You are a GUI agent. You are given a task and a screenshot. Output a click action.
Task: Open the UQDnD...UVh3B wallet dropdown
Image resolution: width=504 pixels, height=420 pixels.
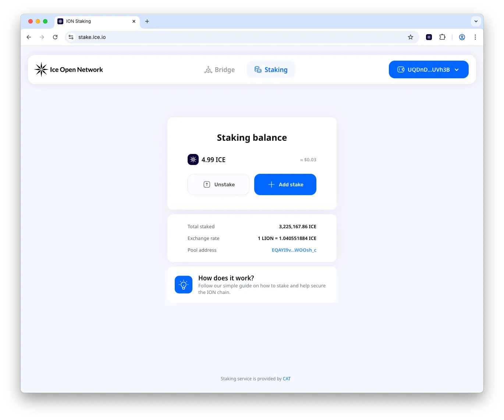429,69
